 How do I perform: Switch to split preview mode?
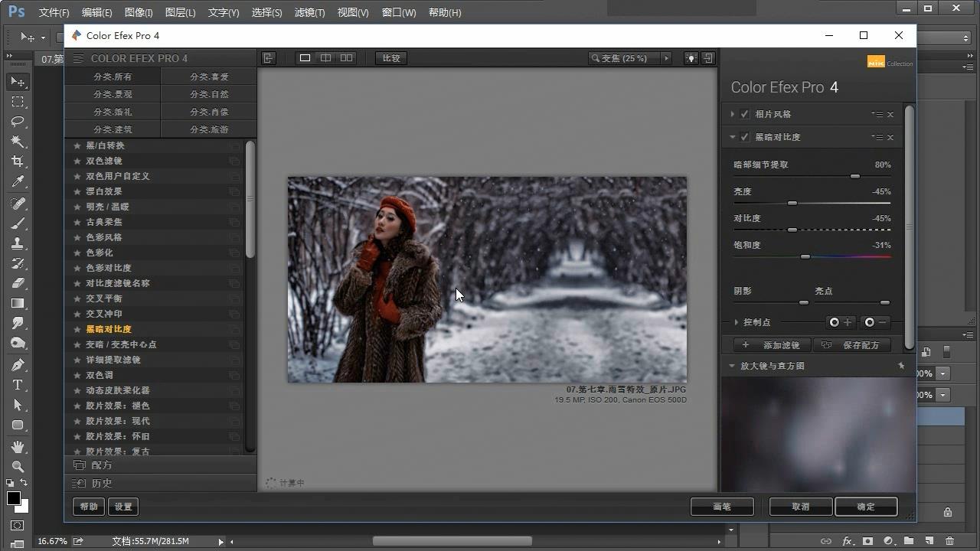pyautogui.click(x=325, y=58)
